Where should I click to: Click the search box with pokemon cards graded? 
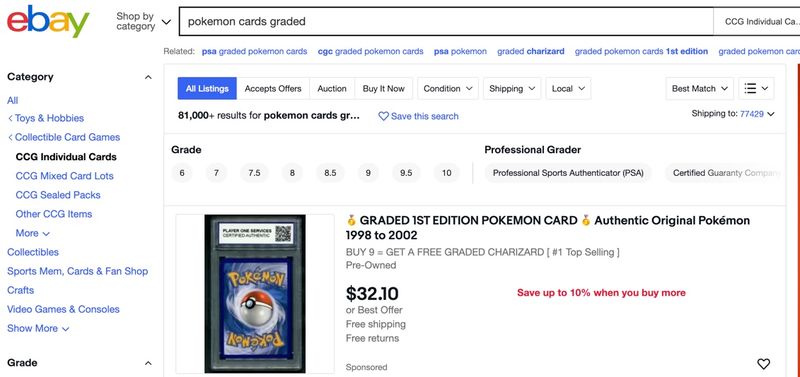pos(446,21)
